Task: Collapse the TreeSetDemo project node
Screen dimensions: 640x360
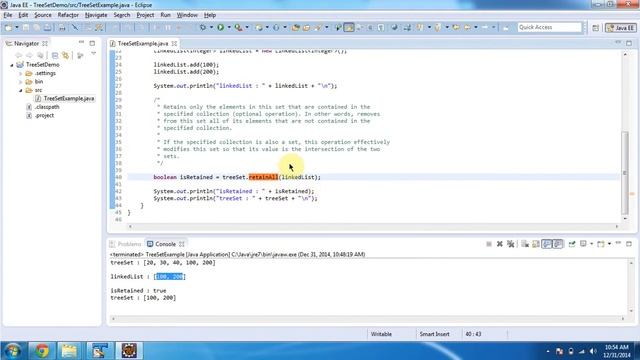Action: [12, 65]
